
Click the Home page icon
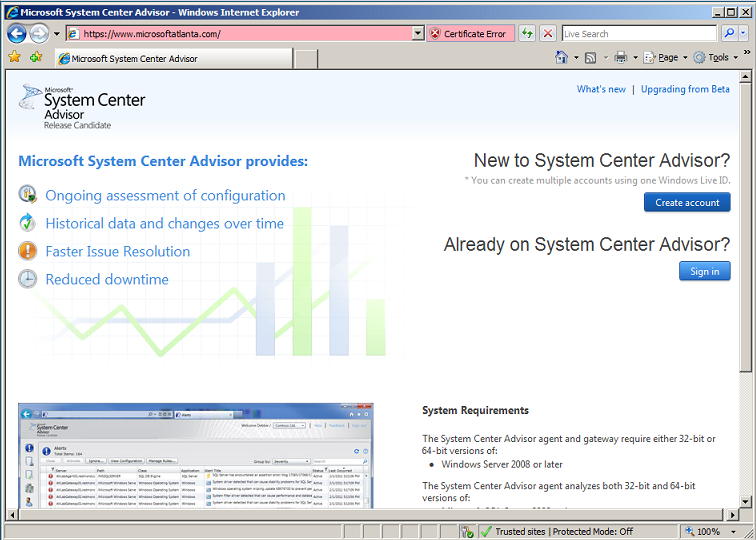pos(561,58)
